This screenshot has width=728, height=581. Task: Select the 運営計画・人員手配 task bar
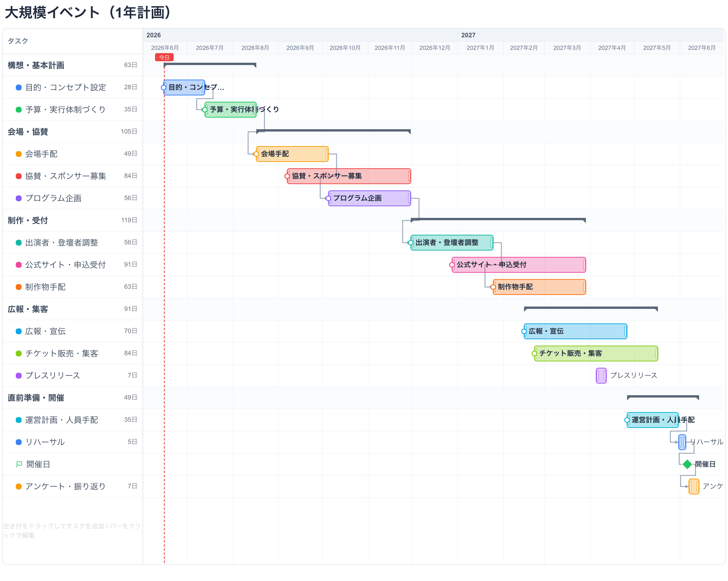[652, 420]
